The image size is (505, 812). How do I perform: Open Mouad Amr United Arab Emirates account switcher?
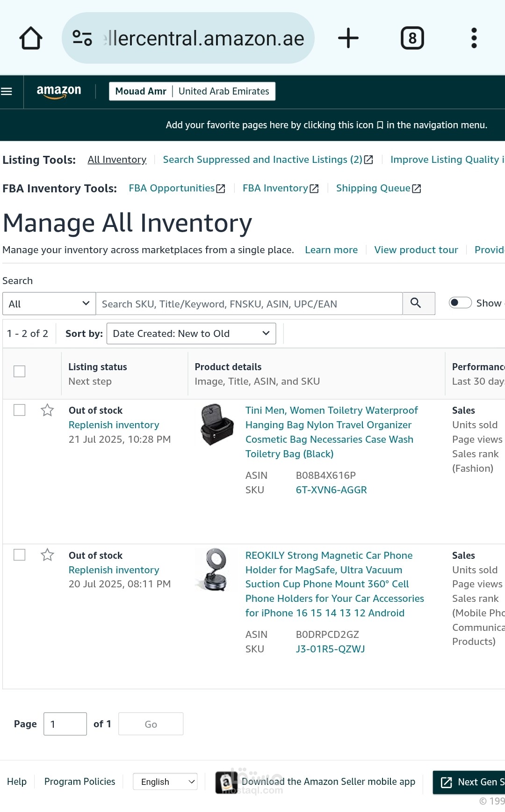tap(192, 91)
